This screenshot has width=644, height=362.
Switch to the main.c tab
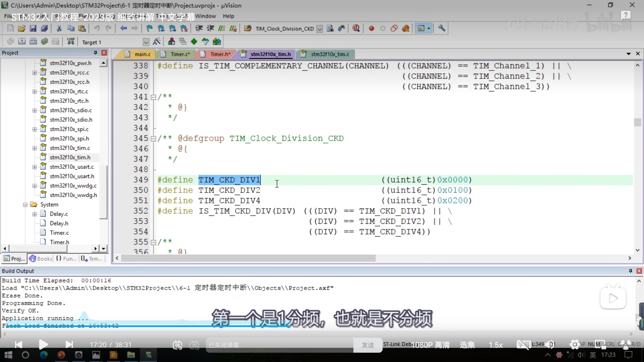[142, 54]
